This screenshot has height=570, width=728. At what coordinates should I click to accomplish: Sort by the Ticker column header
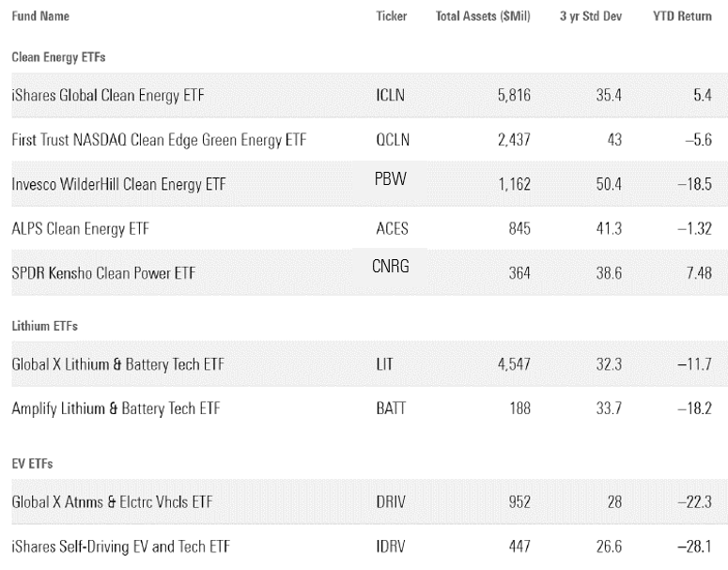pos(391,17)
